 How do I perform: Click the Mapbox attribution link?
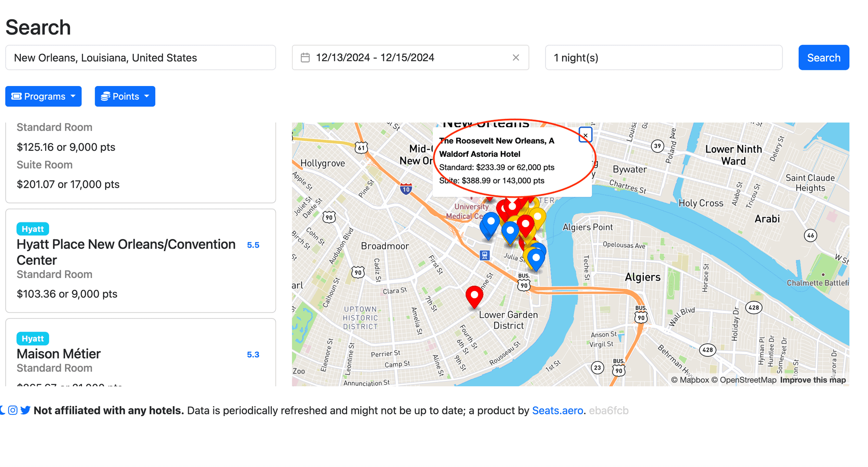tap(690, 380)
